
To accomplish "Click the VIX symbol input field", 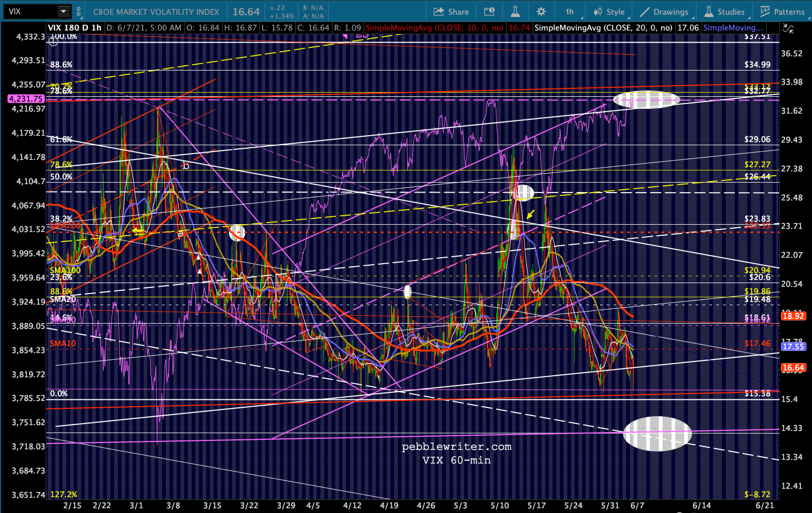I will tap(31, 12).
